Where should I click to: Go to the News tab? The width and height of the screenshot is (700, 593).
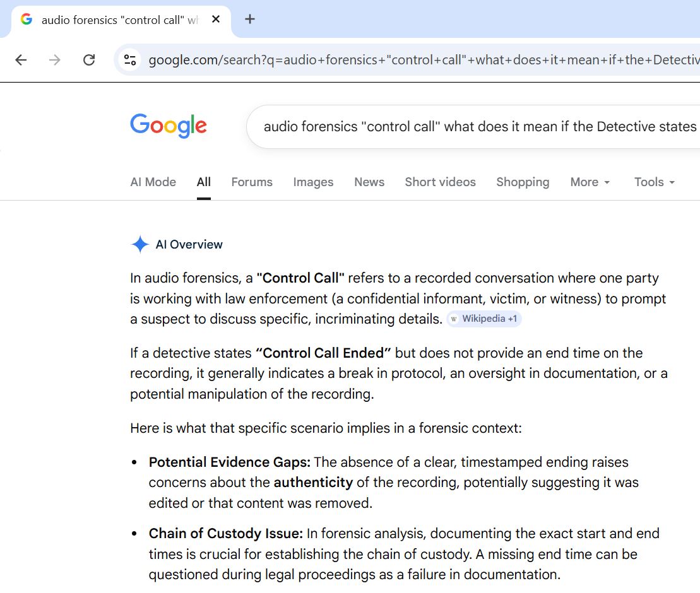coord(369,182)
